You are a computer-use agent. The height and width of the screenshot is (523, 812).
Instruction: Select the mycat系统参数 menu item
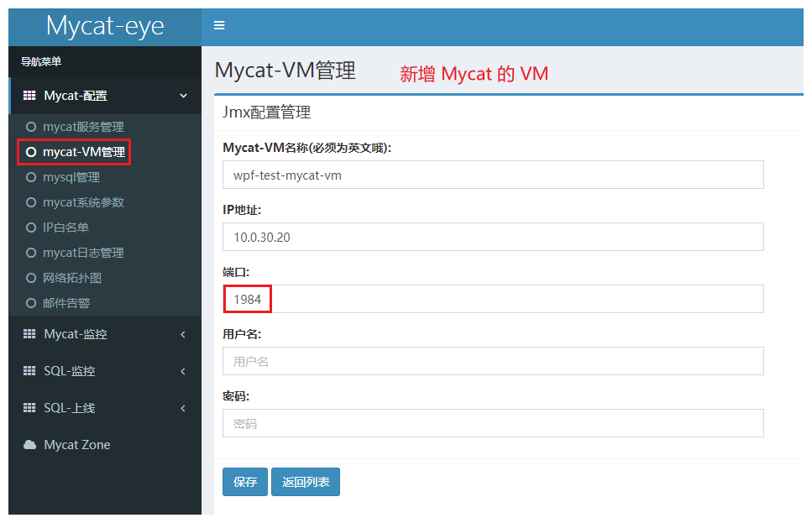[x=82, y=201]
